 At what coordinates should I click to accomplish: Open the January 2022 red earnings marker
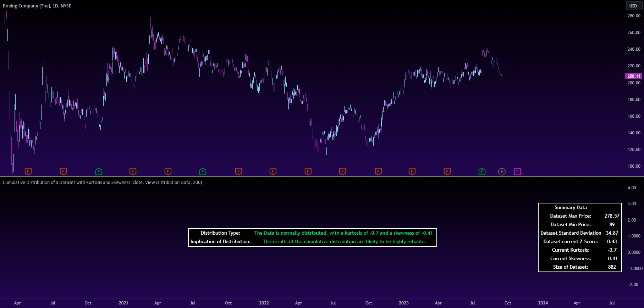[273, 172]
